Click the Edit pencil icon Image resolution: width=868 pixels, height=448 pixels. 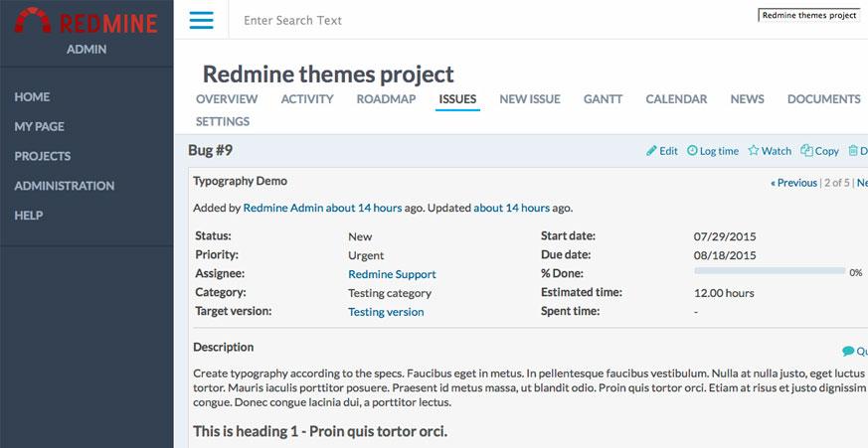point(651,150)
